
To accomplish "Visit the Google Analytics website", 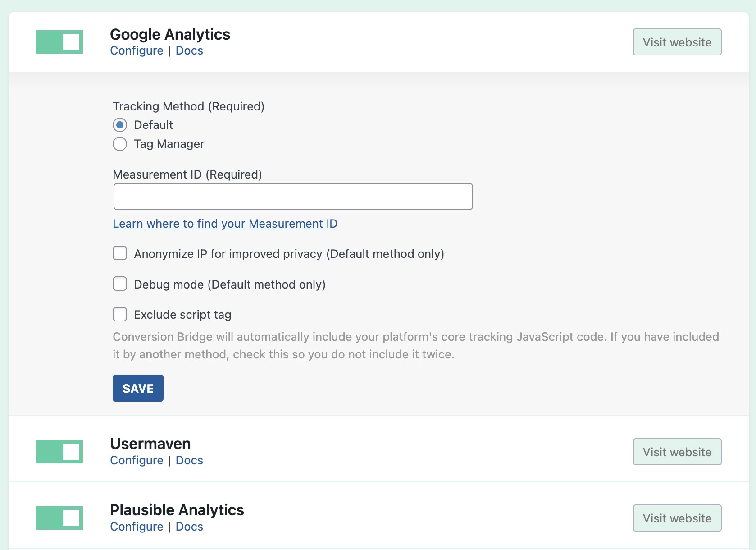I will pyautogui.click(x=677, y=42).
